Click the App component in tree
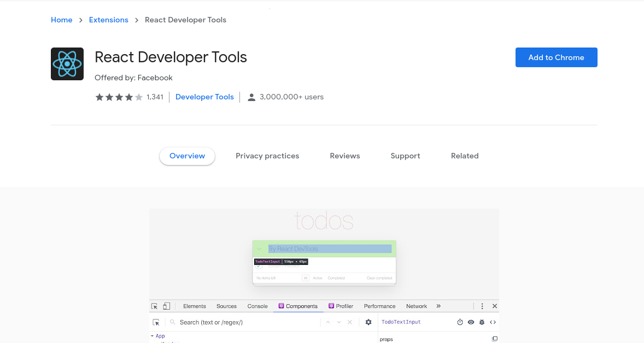This screenshot has height=343, width=644. coord(160,336)
